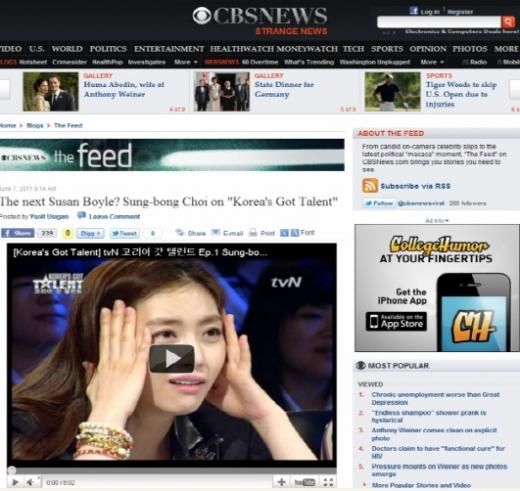Decrease font size with first Font icon
Screen dimensions: 520x491
(x=284, y=233)
